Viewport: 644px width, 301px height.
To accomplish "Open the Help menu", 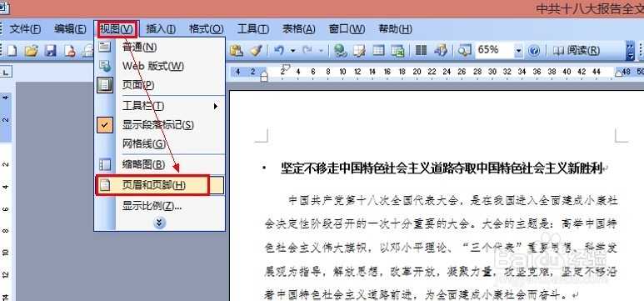I will (395, 29).
